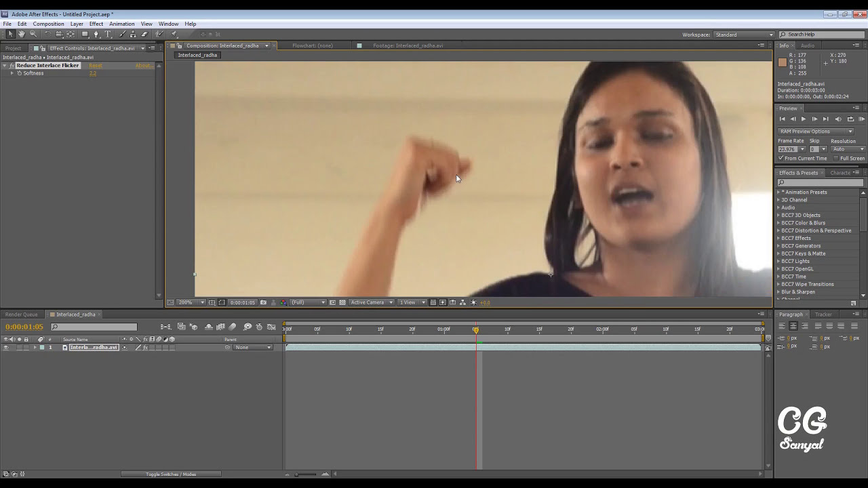Viewport: 868px width, 488px height.
Task: Open the (Full) resolution dropdown
Action: (309, 302)
